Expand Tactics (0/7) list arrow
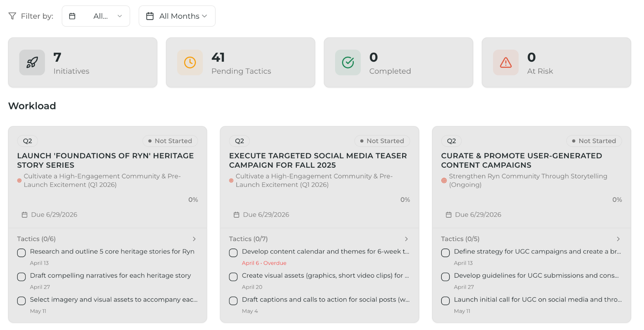The image size is (644, 330). click(406, 239)
